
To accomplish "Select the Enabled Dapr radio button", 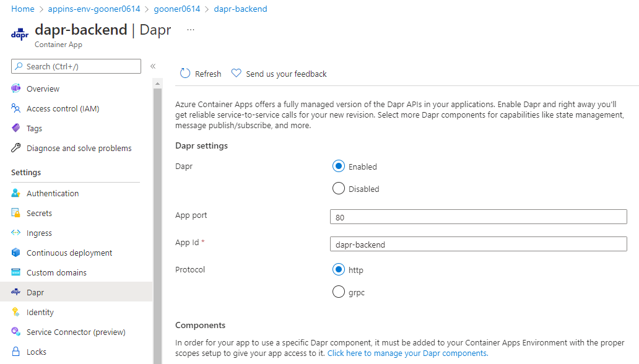I will (338, 167).
